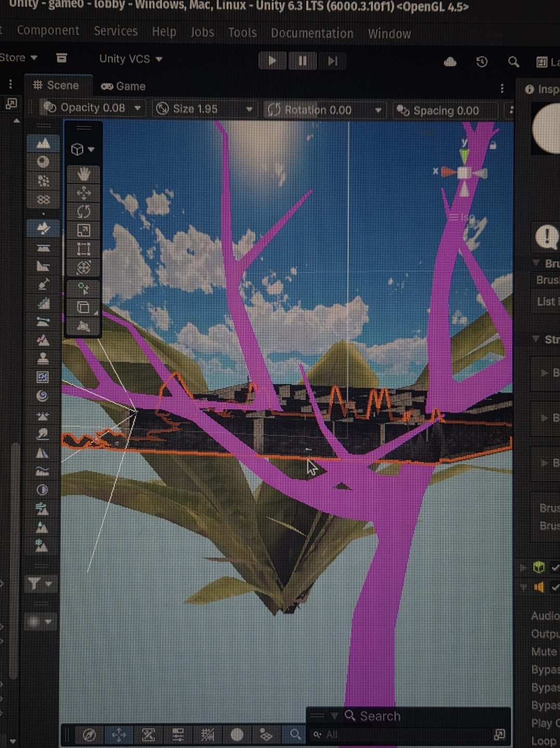Open the Search overlay expand window icon
Image resolution: width=560 pixels, height=748 pixels.
[x=499, y=734]
